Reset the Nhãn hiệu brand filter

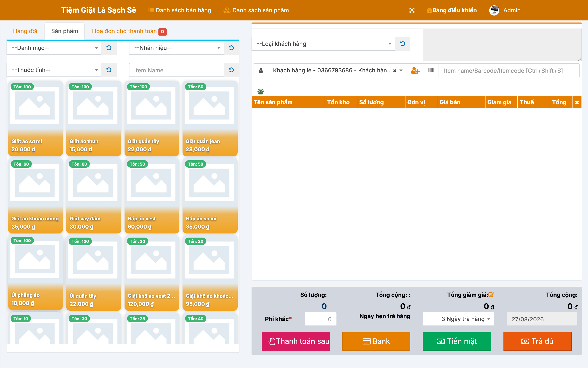pos(231,48)
